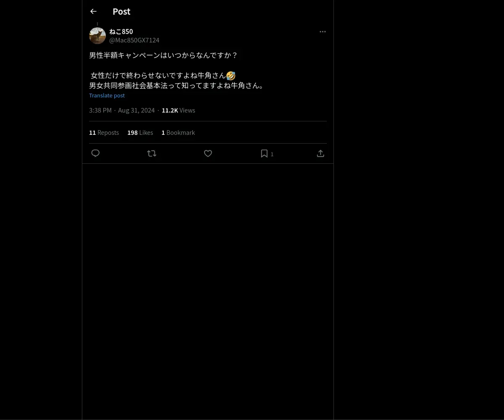Open the @Mac850GX7124 handle link
504x420 pixels.
click(x=134, y=40)
